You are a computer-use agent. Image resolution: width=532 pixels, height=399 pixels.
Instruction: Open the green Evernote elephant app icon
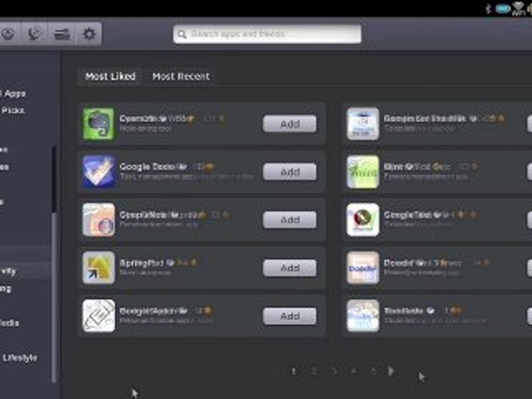tap(99, 124)
